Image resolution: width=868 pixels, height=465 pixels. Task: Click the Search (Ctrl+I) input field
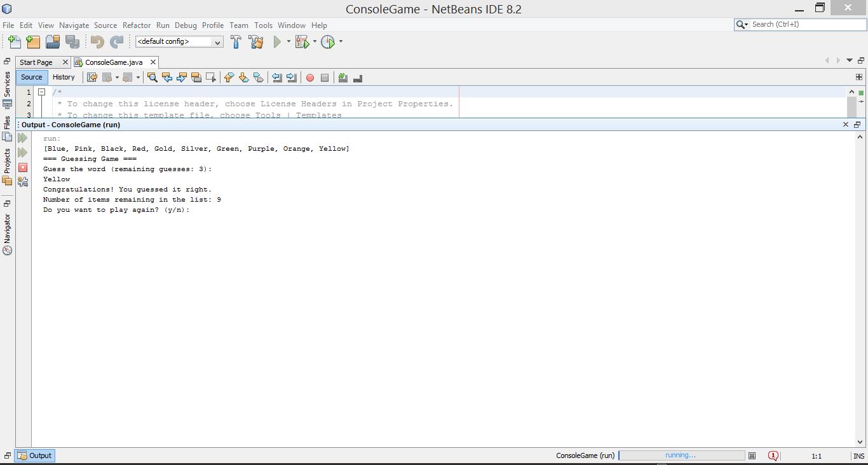(x=807, y=24)
